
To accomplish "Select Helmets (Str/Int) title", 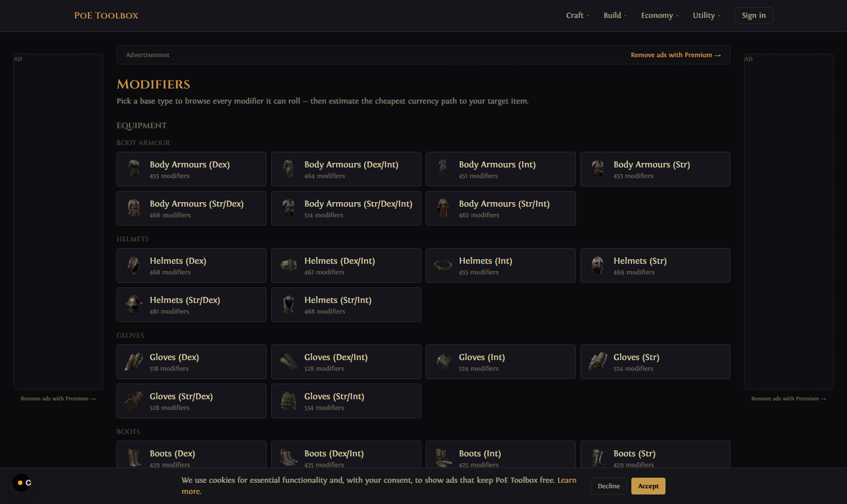I will [338, 300].
